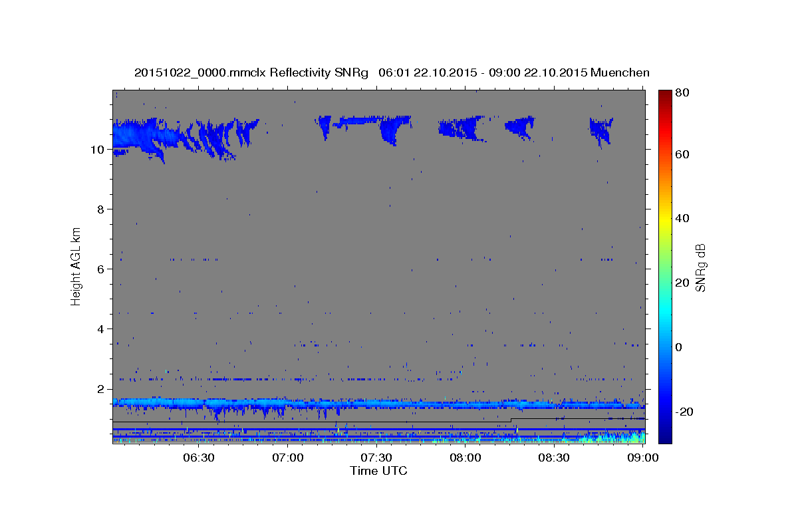The height and width of the screenshot is (532, 798).
Task: Click the plot title text "20151022_0000.mmclx Reflectivity SNRg"
Action: point(251,72)
